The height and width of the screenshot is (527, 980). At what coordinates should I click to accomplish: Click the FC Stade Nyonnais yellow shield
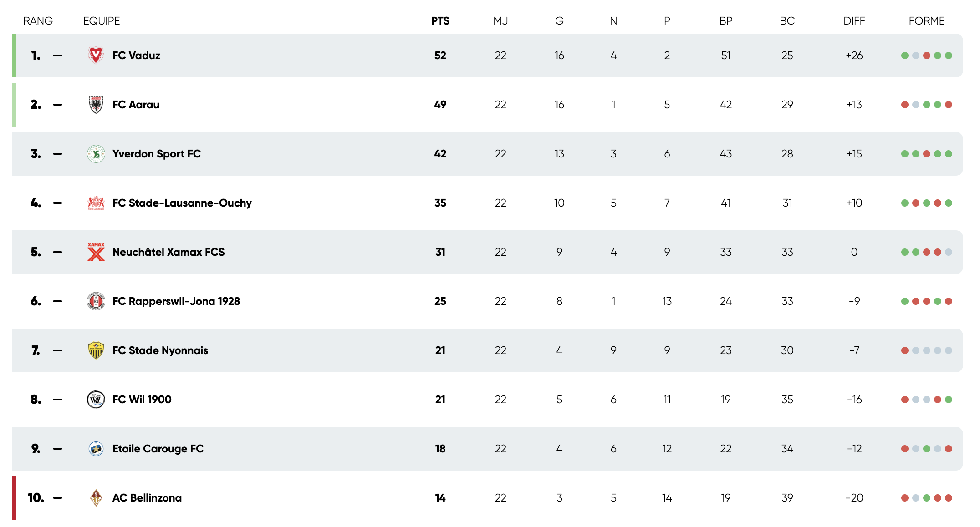[96, 350]
